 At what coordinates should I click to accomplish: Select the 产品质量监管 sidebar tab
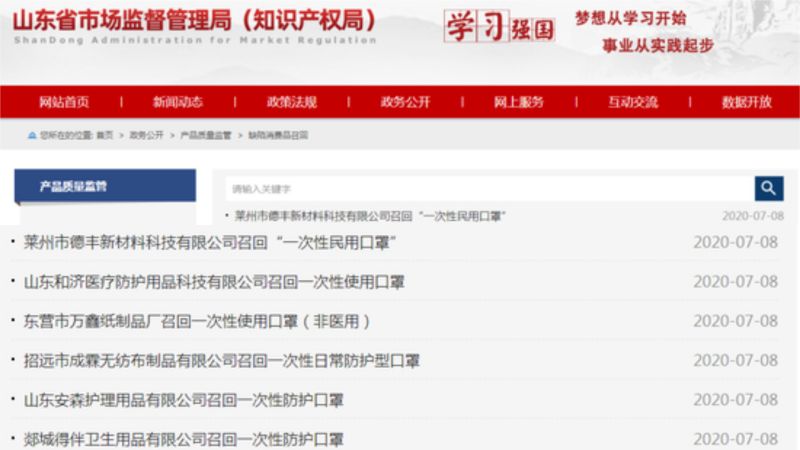click(105, 186)
